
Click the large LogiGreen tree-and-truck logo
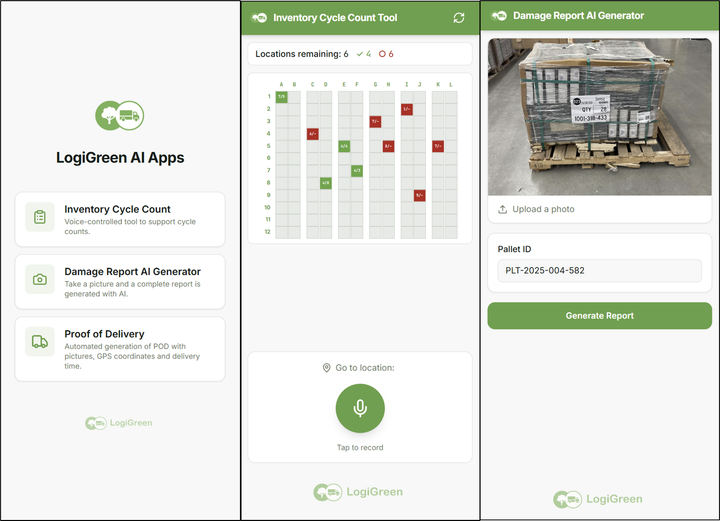(119, 115)
